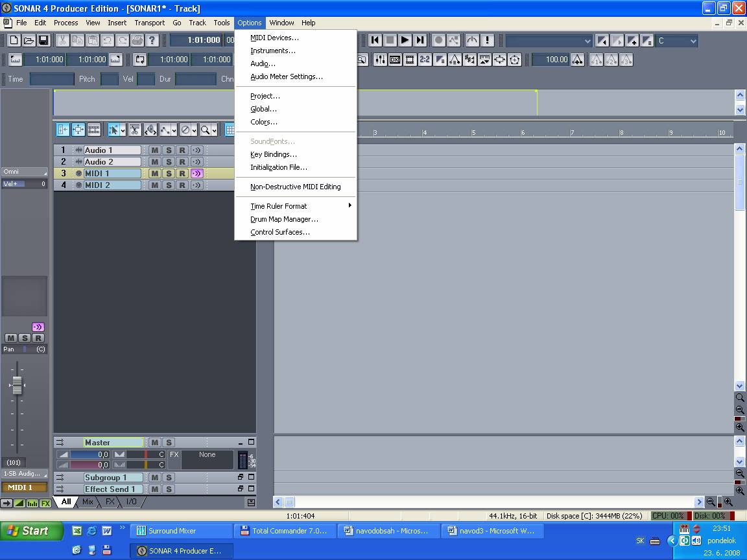Click the tempo field showing 100.00
The width and height of the screenshot is (747, 560).
click(551, 60)
